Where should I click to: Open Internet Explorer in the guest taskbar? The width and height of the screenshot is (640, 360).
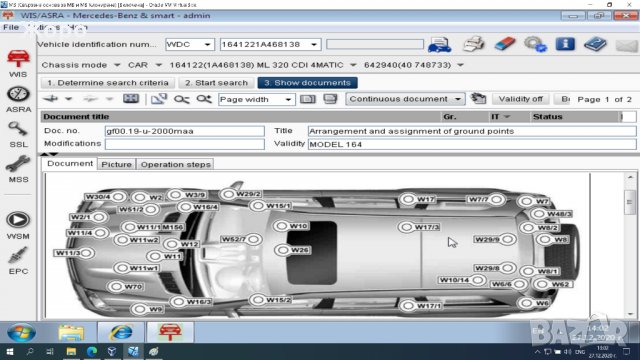[x=120, y=332]
